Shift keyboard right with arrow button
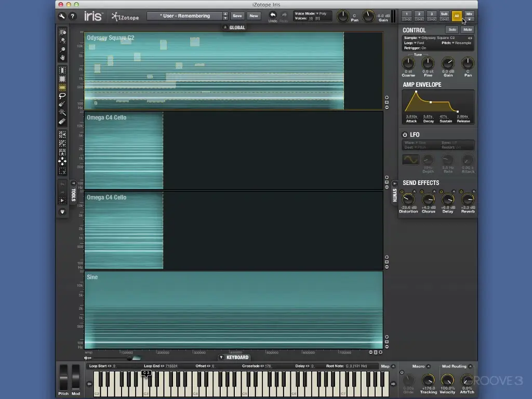 click(393, 384)
